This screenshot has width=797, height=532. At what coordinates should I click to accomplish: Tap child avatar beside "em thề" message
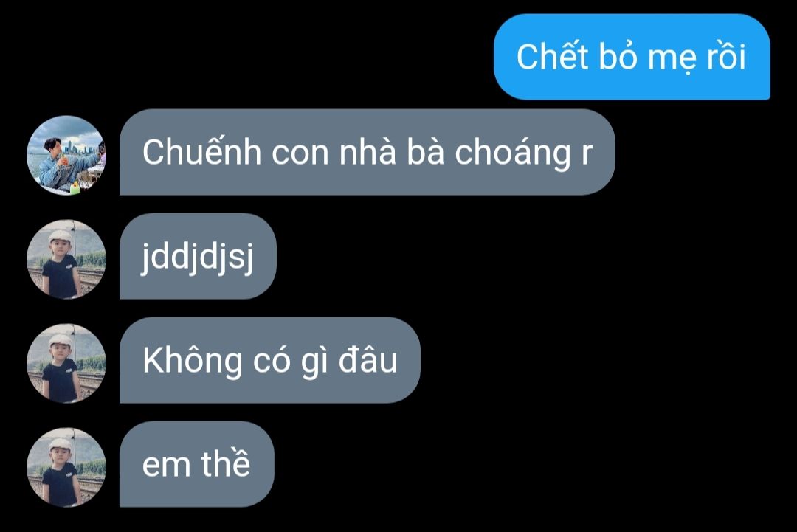[66, 468]
